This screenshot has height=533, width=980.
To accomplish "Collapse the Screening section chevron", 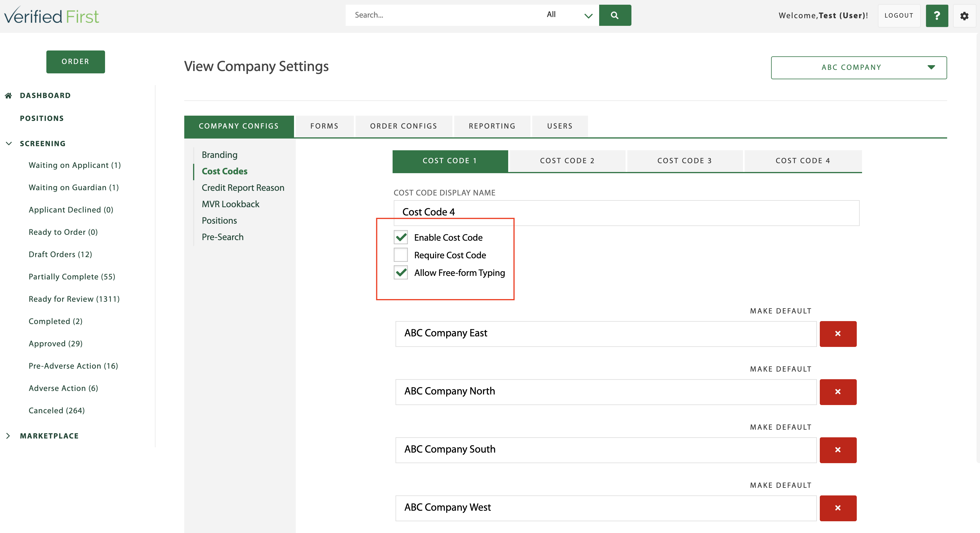I will 9,144.
